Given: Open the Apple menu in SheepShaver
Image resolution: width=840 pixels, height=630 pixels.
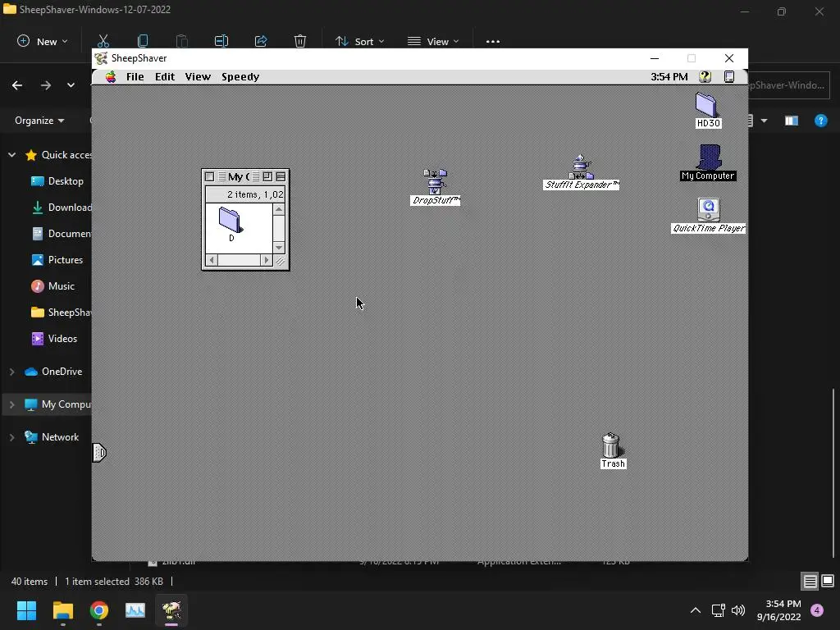Looking at the screenshot, I should click(111, 76).
